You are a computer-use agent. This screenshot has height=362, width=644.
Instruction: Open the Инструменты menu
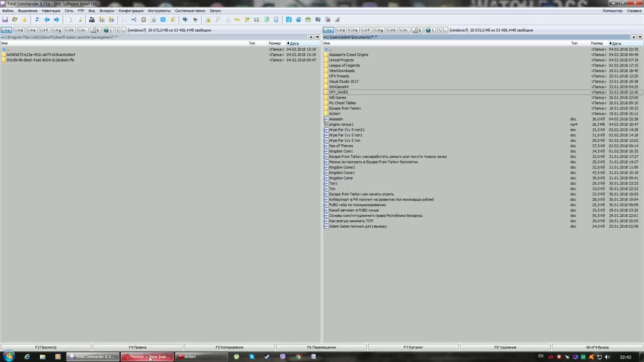click(x=159, y=11)
